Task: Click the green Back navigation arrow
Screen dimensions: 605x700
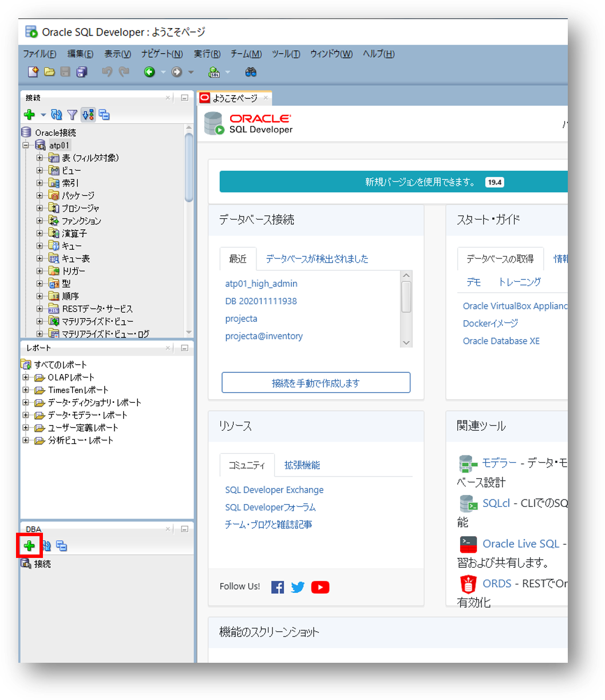Action: pyautogui.click(x=149, y=72)
